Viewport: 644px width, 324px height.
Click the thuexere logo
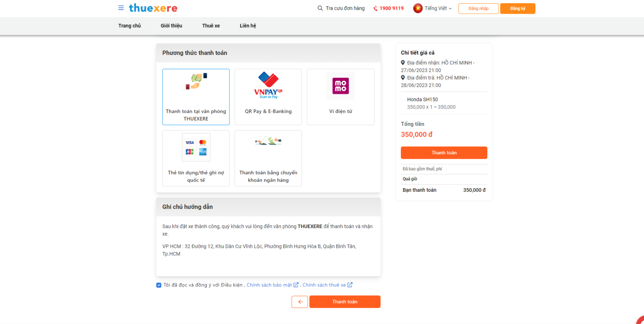pos(153,8)
